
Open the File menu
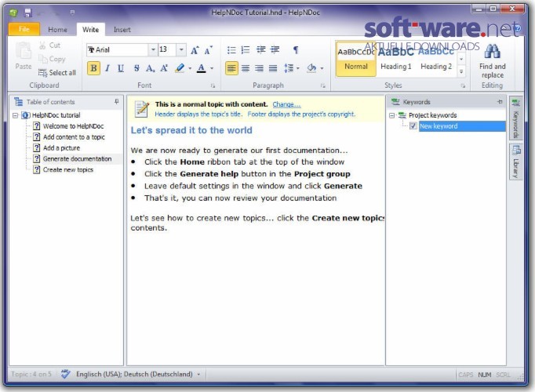[x=24, y=29]
